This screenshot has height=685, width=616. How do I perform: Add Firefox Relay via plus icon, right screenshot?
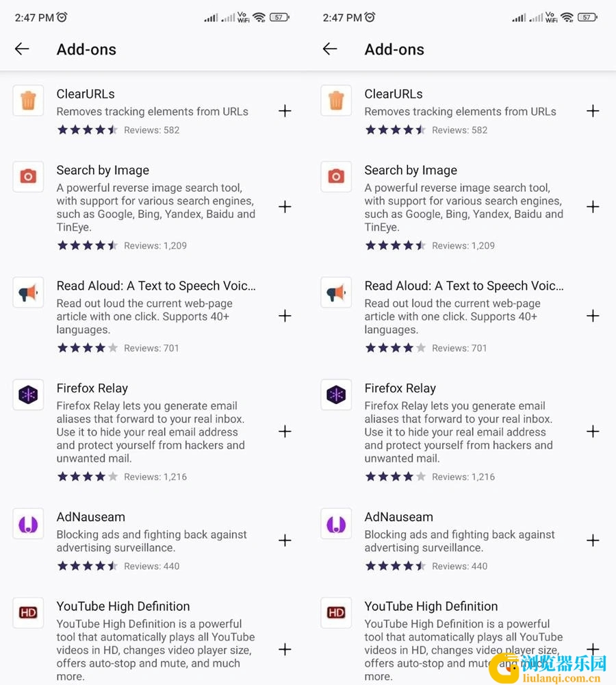click(x=593, y=432)
